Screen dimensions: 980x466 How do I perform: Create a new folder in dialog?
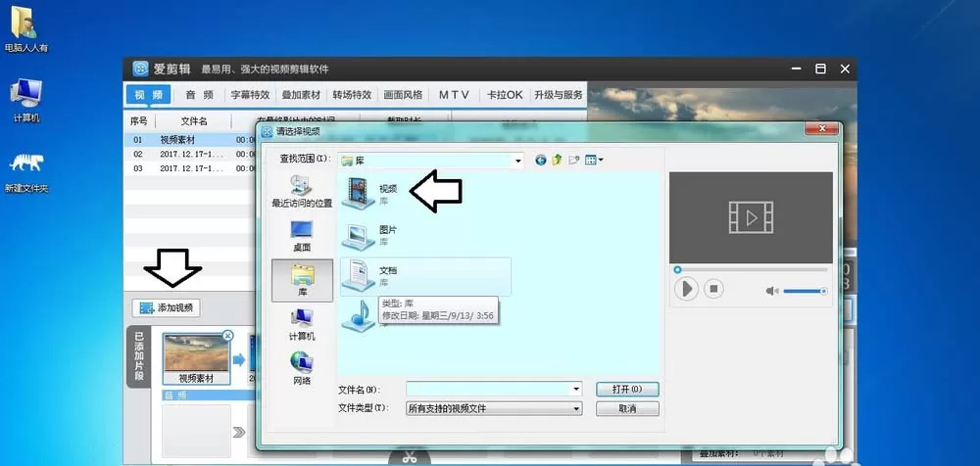click(573, 161)
